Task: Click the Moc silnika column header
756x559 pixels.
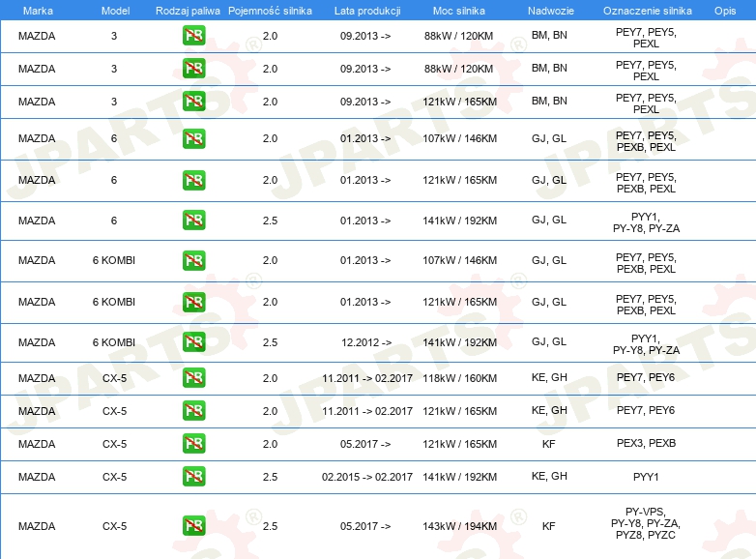Action: tap(458, 11)
